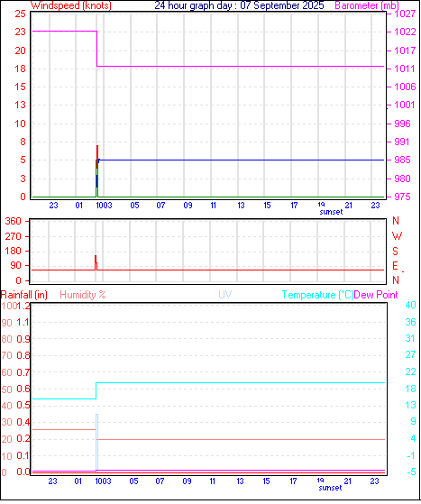
Task: Click the letter S on direction scale
Action: coord(395,251)
